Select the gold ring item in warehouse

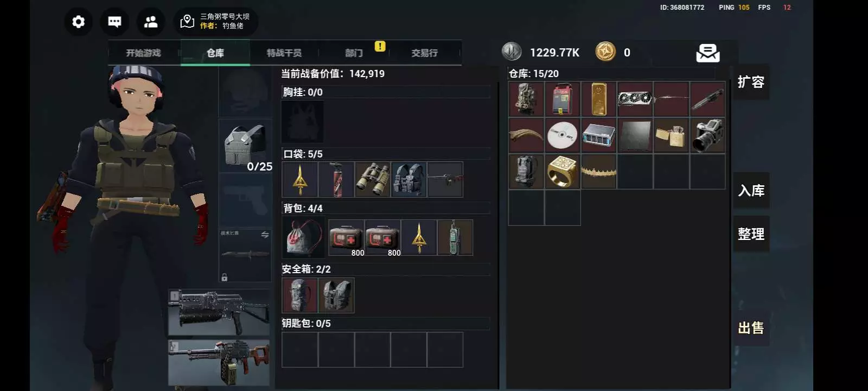point(562,172)
